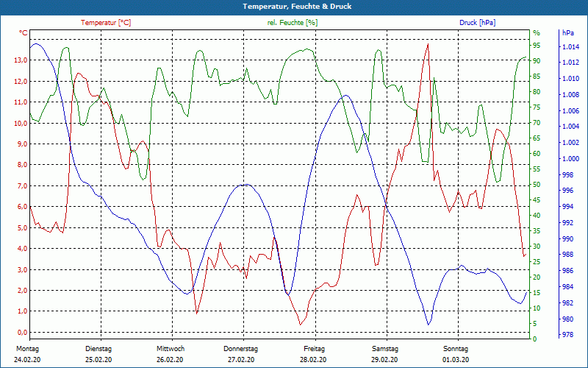Click the '996' pressure axis value
This screenshot has width=588, height=368.
[567, 191]
